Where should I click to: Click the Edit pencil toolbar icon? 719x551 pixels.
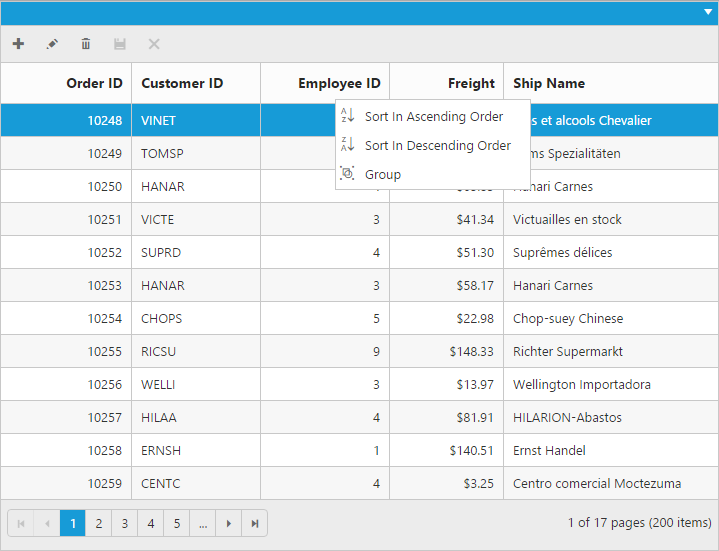click(52, 44)
